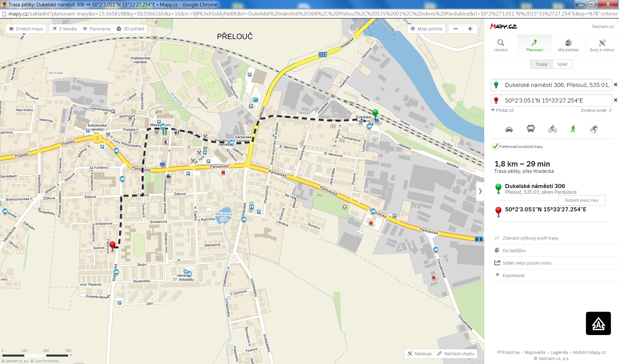Collapse the side panel with arrow

coord(480,191)
